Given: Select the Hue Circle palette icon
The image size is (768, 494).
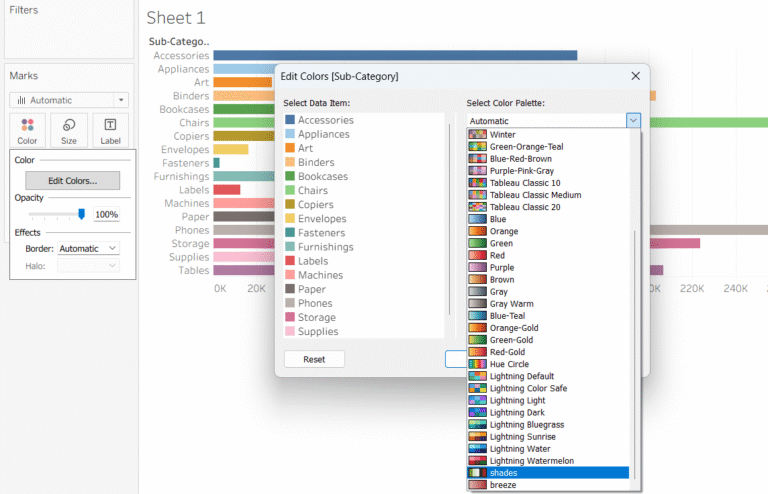Looking at the screenshot, I should 478,364.
